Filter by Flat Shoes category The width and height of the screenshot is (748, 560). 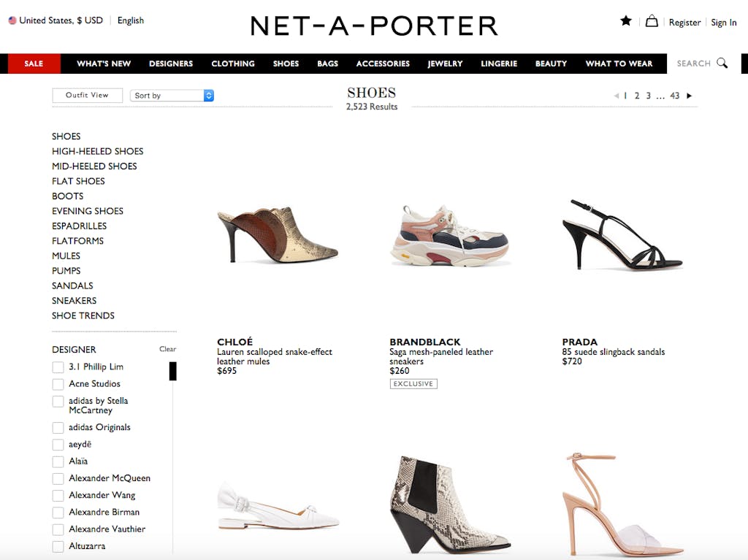pos(78,181)
